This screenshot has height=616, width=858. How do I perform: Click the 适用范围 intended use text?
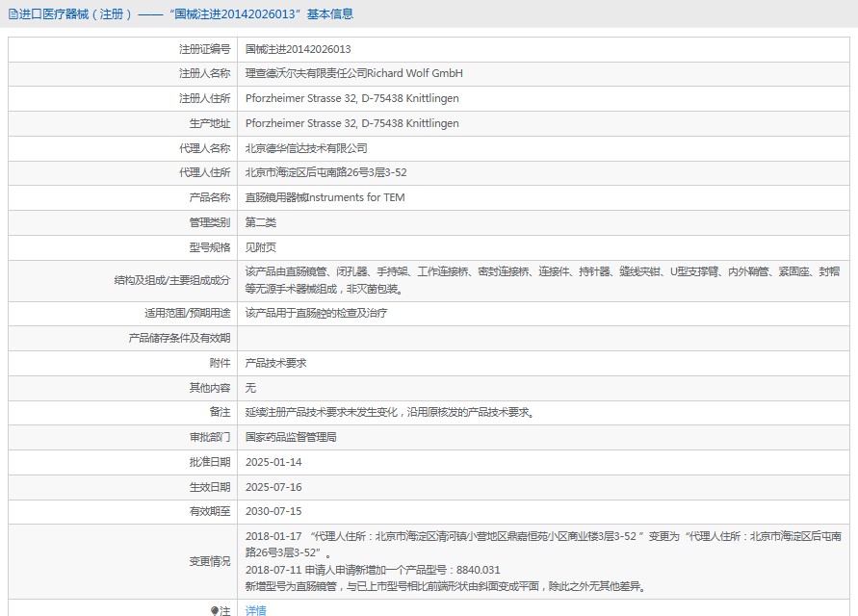coord(316,313)
